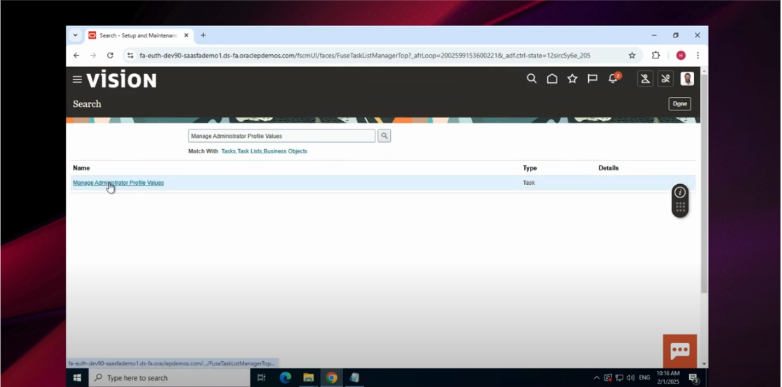
Task: Click the search magnifier in the header
Action: [x=532, y=79]
